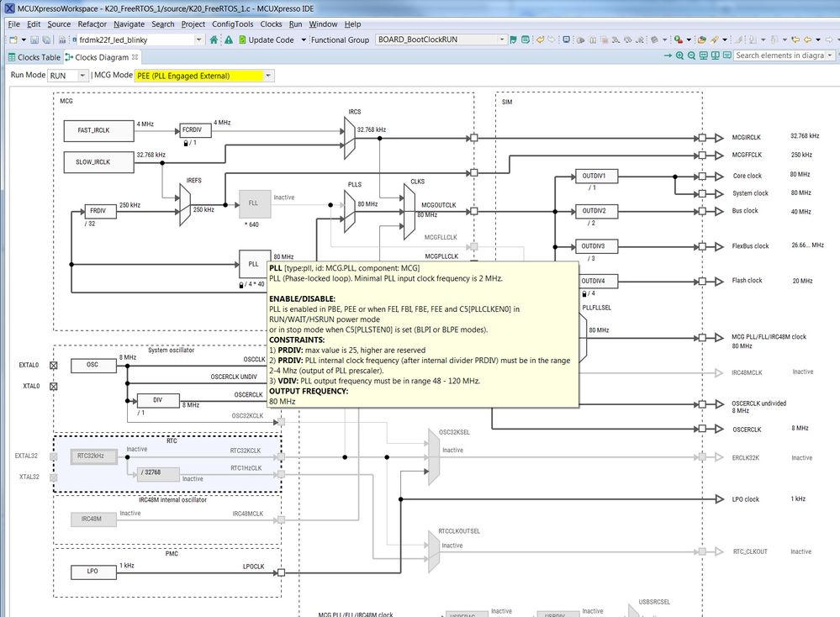Open the Clocks menu
Screen dimensions: 840x617
click(x=271, y=24)
